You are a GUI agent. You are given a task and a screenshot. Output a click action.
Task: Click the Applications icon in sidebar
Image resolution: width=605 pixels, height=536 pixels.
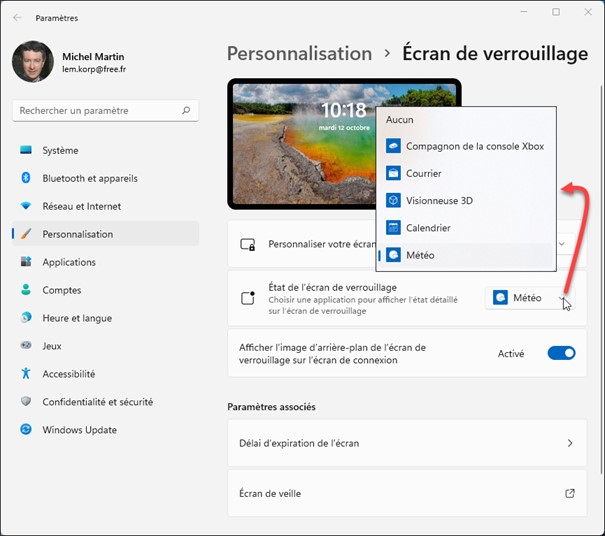point(26,262)
